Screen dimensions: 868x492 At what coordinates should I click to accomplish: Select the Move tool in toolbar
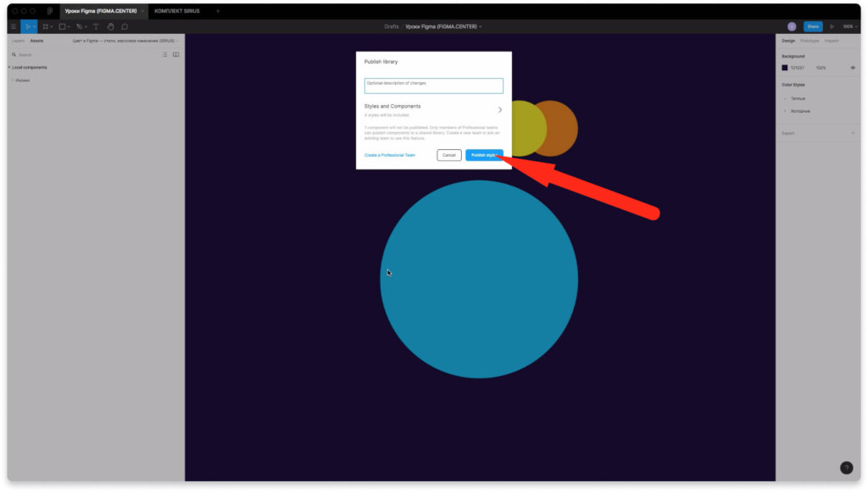click(27, 26)
